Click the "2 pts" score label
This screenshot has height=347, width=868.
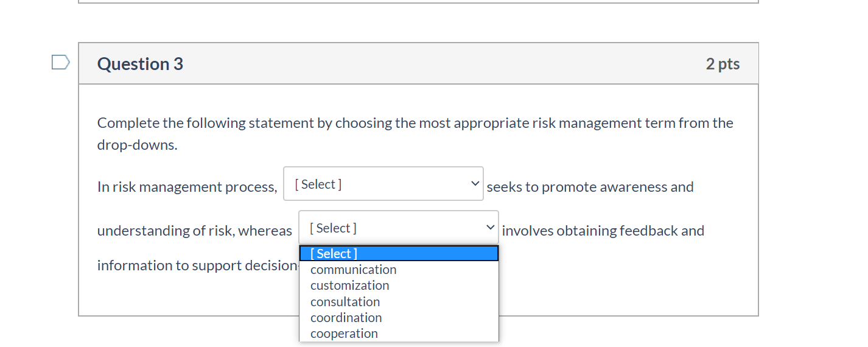(723, 64)
